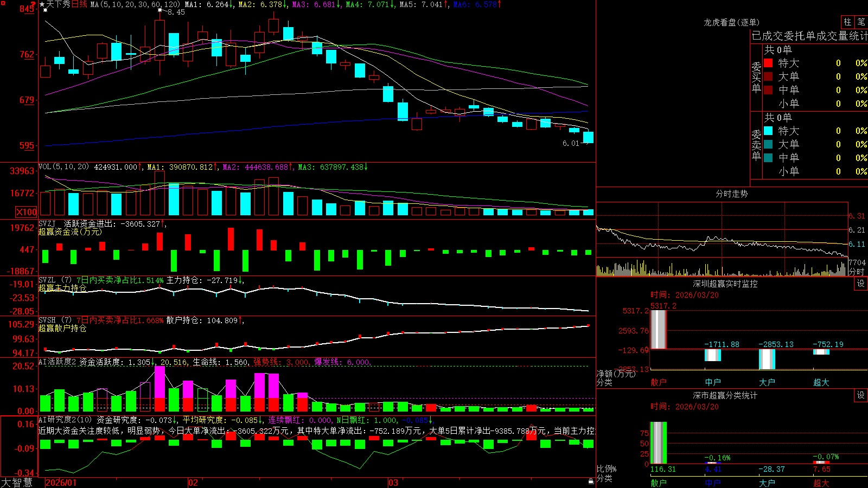Click the AI活跃度2 indicator label
The width and height of the screenshot is (868, 488).
click(x=57, y=362)
